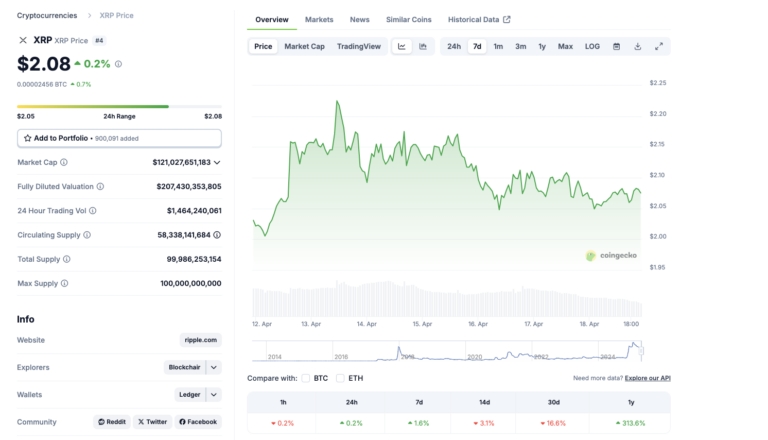
Task: Open the Twitter community link
Action: (152, 422)
